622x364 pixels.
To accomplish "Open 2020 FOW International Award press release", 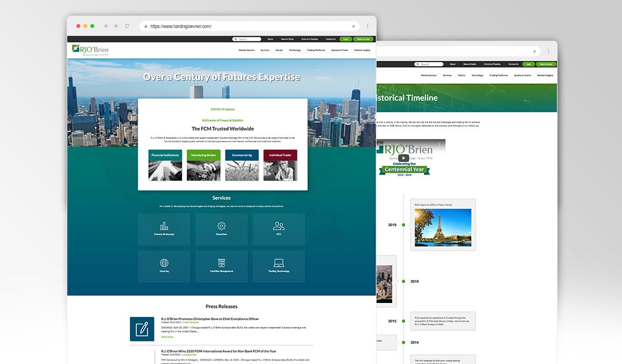I will pyautogui.click(x=219, y=351).
